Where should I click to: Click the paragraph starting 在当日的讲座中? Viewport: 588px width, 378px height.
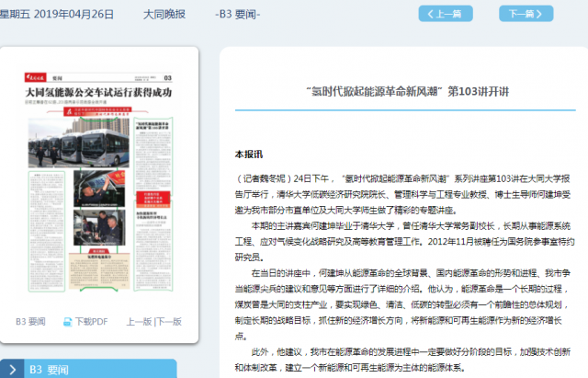(x=402, y=304)
